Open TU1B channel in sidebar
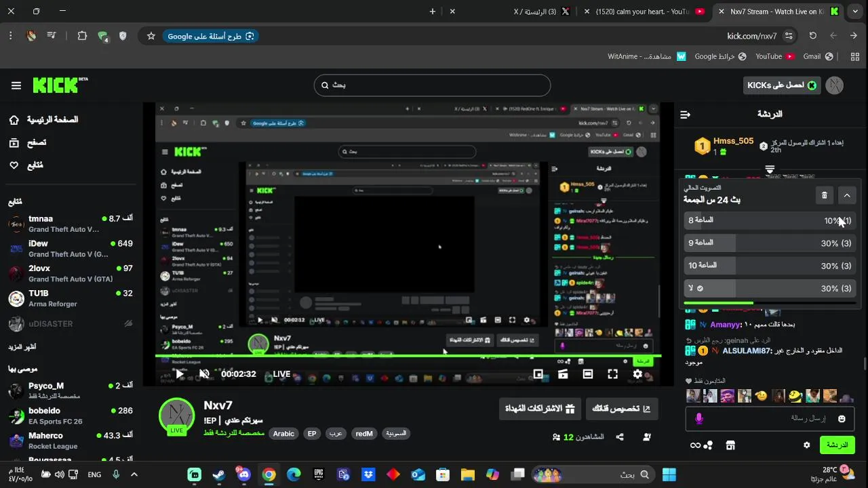The height and width of the screenshot is (488, 868). pyautogui.click(x=71, y=298)
